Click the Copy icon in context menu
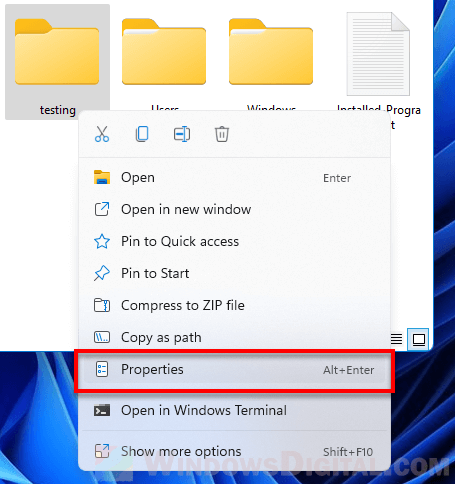The image size is (455, 484). 142,134
